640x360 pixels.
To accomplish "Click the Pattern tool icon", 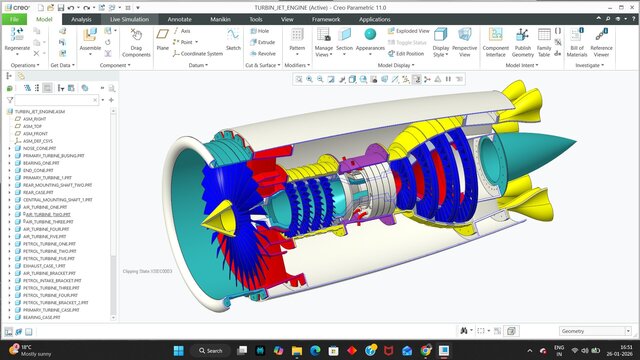I will [x=297, y=35].
